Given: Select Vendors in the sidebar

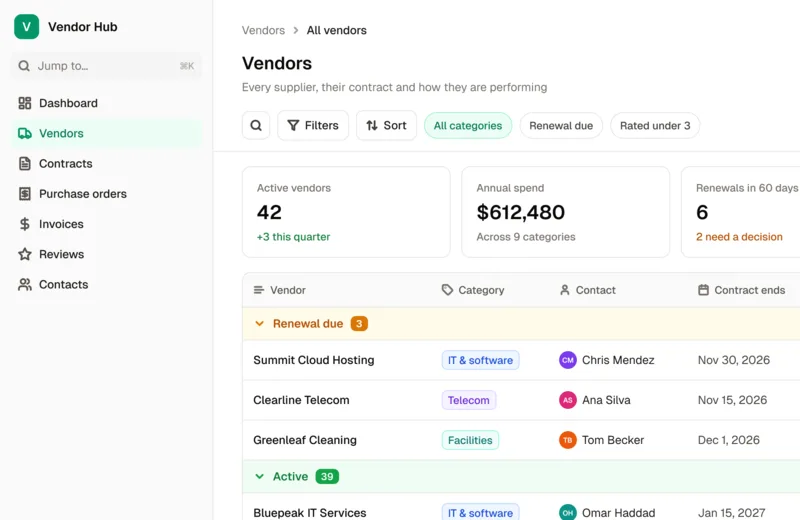Looking at the screenshot, I should click(106, 133).
